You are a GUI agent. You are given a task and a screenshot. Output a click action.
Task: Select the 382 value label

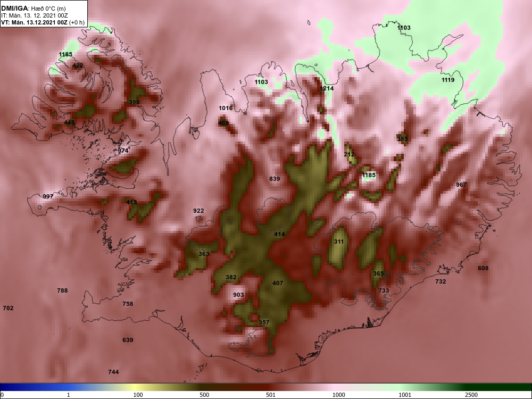pos(231,277)
